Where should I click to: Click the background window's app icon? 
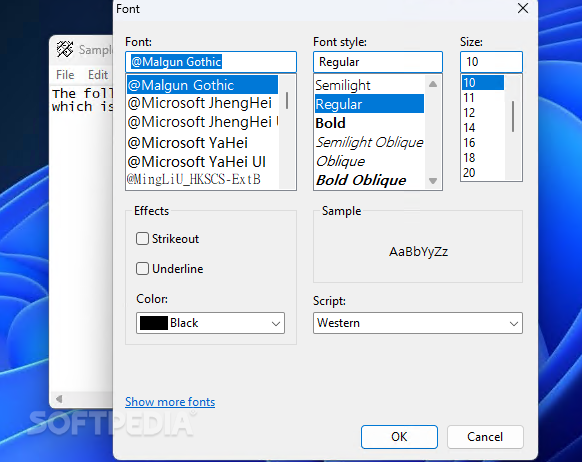(x=65, y=49)
